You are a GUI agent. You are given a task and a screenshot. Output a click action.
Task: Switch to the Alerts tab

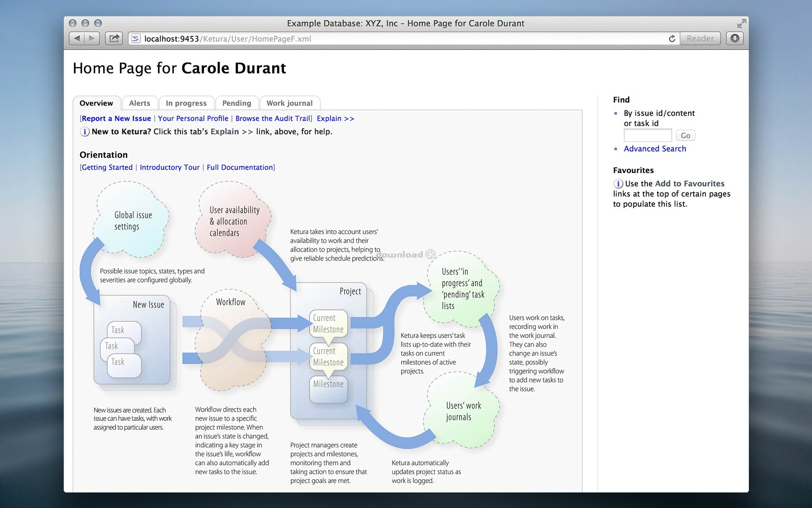click(139, 103)
